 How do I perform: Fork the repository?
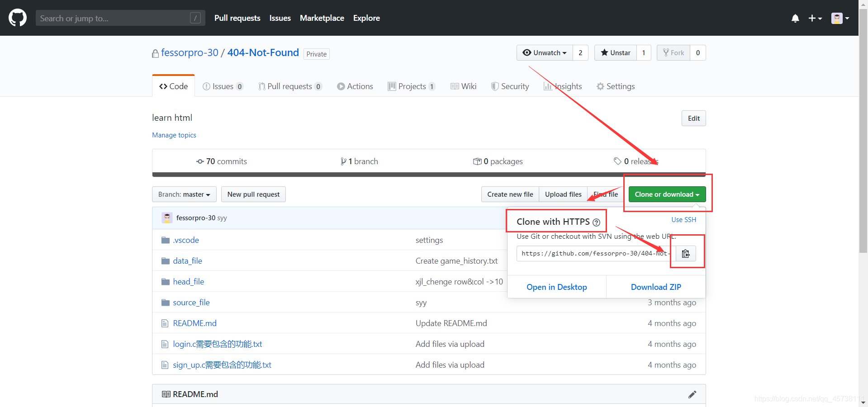(x=674, y=53)
